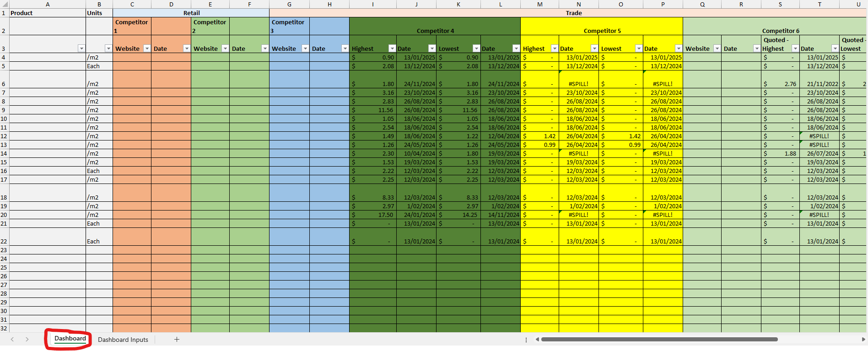Add a new sheet with the plus icon
Image resolution: width=868 pixels, height=351 pixels.
[177, 340]
